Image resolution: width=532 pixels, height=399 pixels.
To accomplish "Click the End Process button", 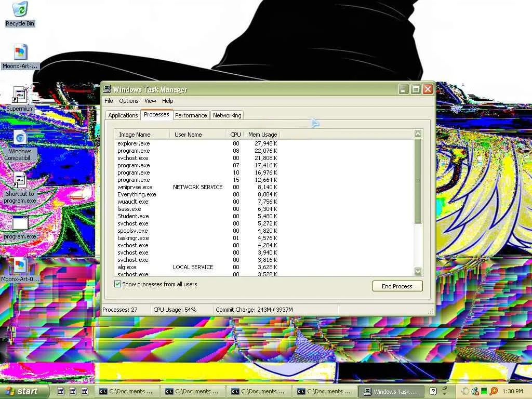I will [x=397, y=286].
